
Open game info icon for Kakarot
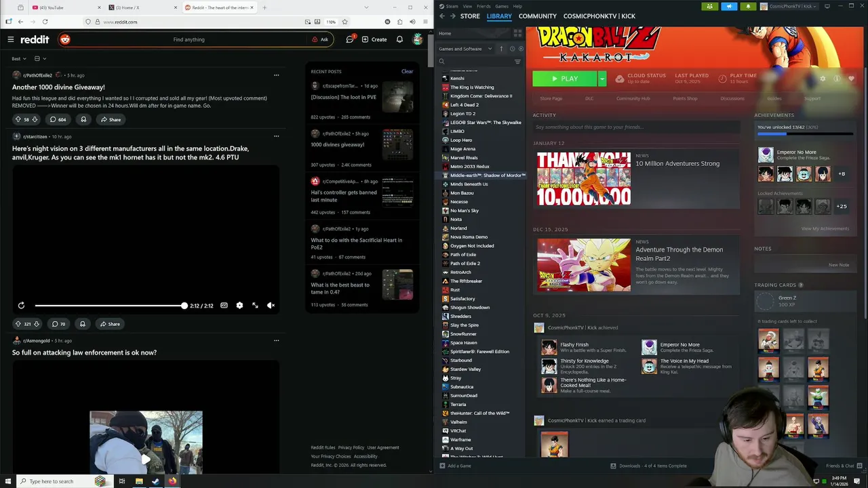837,79
